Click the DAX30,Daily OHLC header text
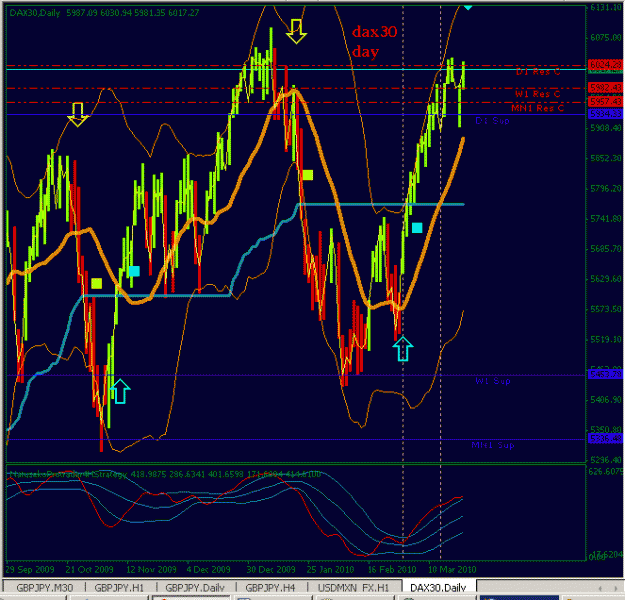The height and width of the screenshot is (600, 625). [104, 13]
